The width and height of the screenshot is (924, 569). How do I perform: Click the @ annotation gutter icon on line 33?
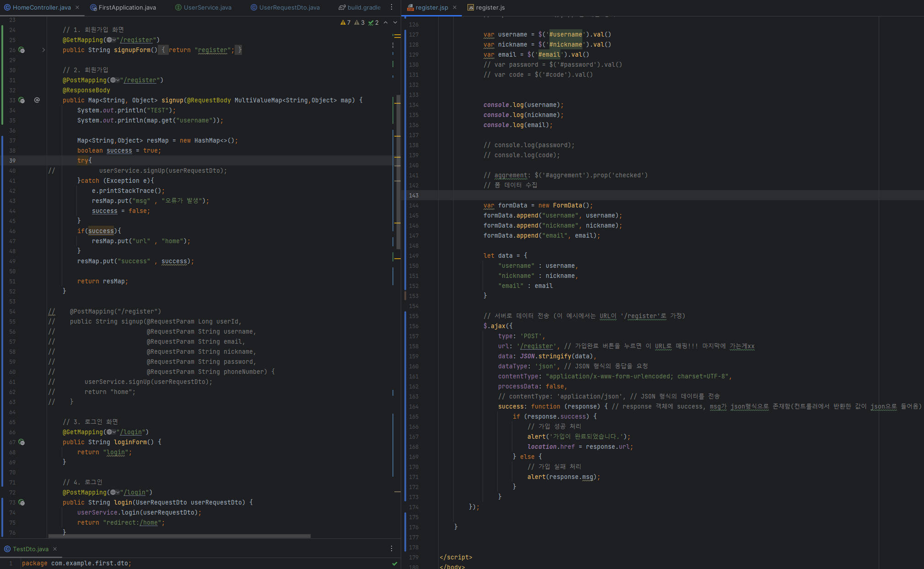tap(37, 100)
